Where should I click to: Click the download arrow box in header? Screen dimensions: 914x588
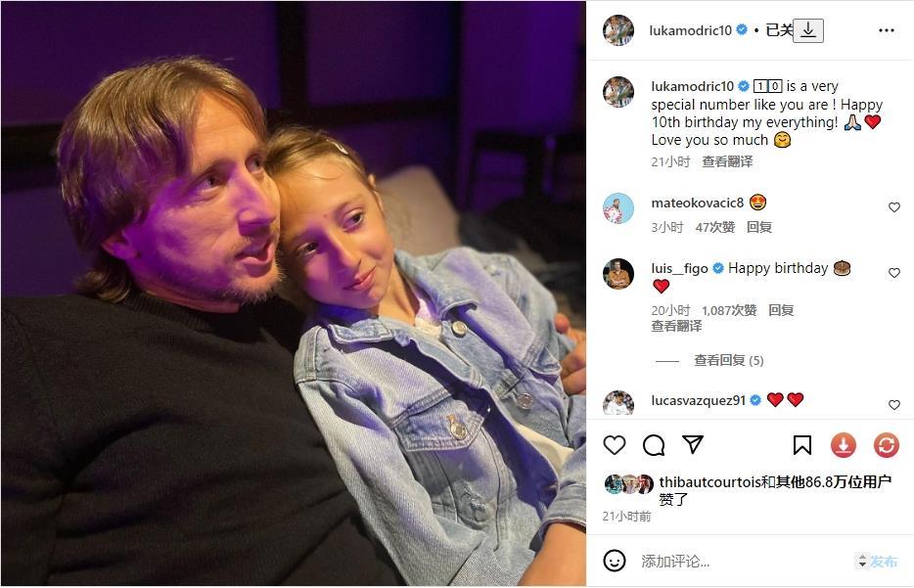(x=808, y=30)
